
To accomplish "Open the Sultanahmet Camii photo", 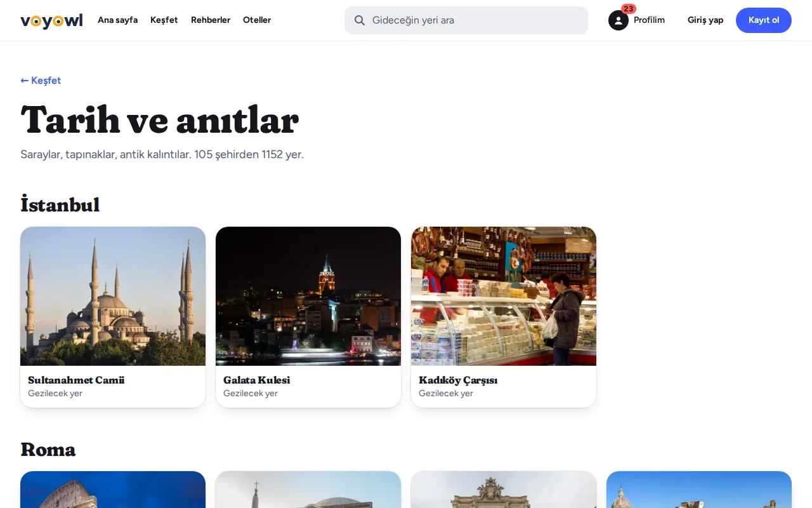I will (113, 296).
